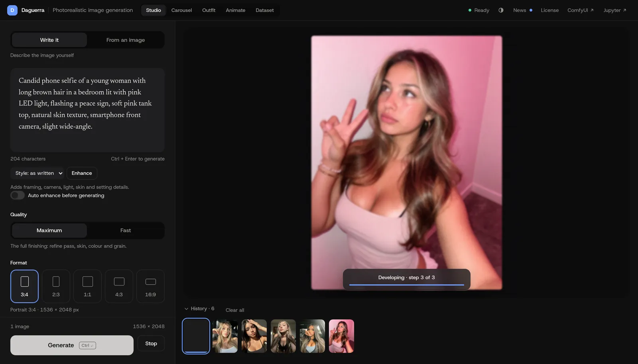
Task: Open the License page
Action: pos(549,10)
